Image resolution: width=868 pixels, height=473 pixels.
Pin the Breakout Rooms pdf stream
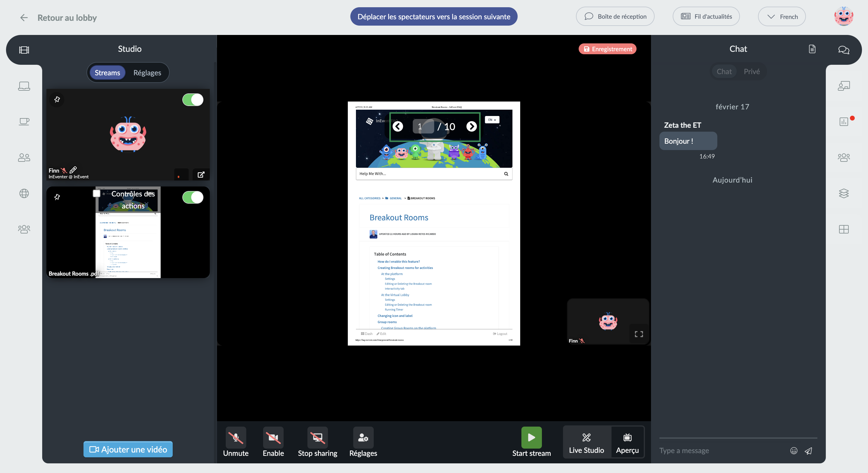tap(57, 197)
